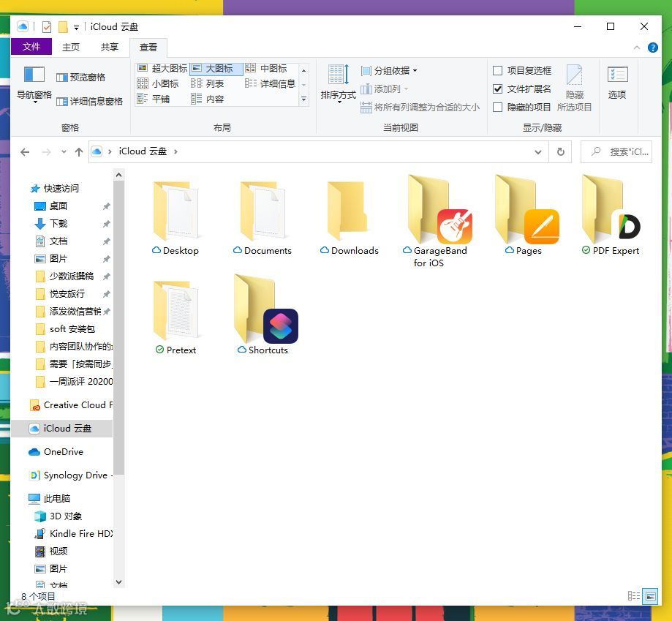
Task: Open the Sort by (排序方式) button
Action: 338,84
